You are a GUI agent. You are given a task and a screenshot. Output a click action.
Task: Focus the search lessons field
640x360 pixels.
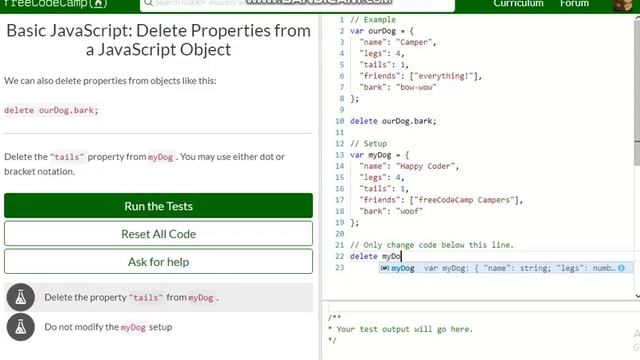click(x=297, y=4)
